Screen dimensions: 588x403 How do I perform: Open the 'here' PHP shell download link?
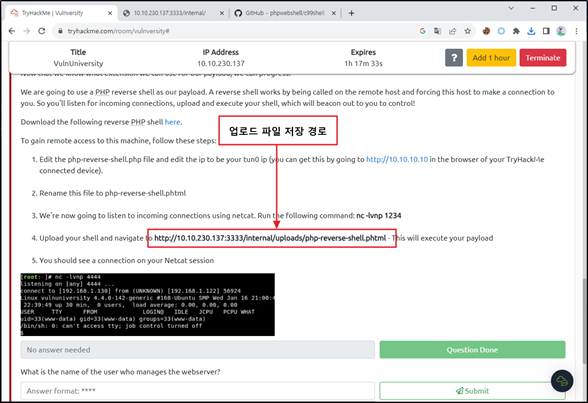(x=172, y=122)
